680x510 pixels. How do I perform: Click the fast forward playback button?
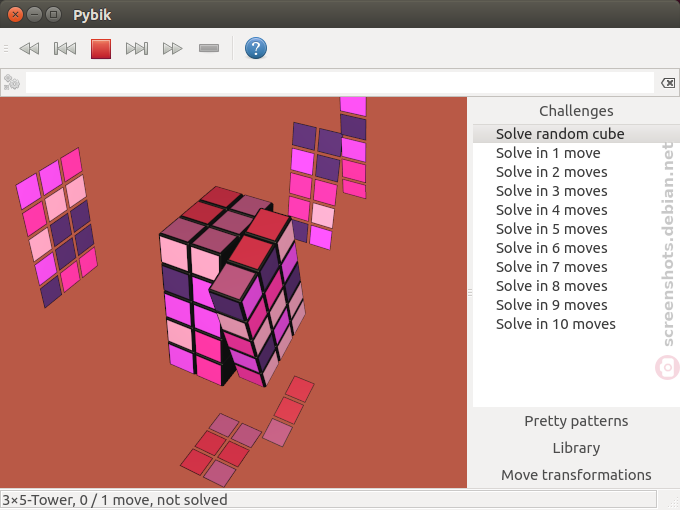tap(172, 48)
